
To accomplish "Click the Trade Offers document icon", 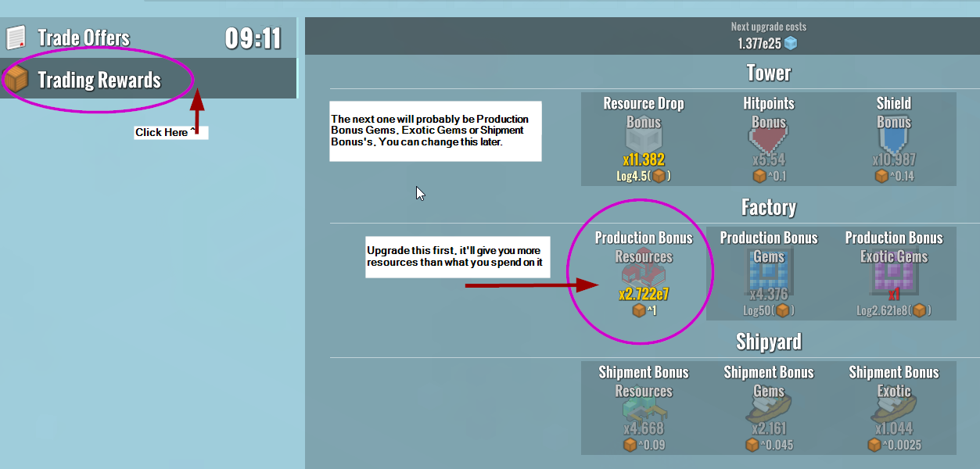I will [x=16, y=38].
